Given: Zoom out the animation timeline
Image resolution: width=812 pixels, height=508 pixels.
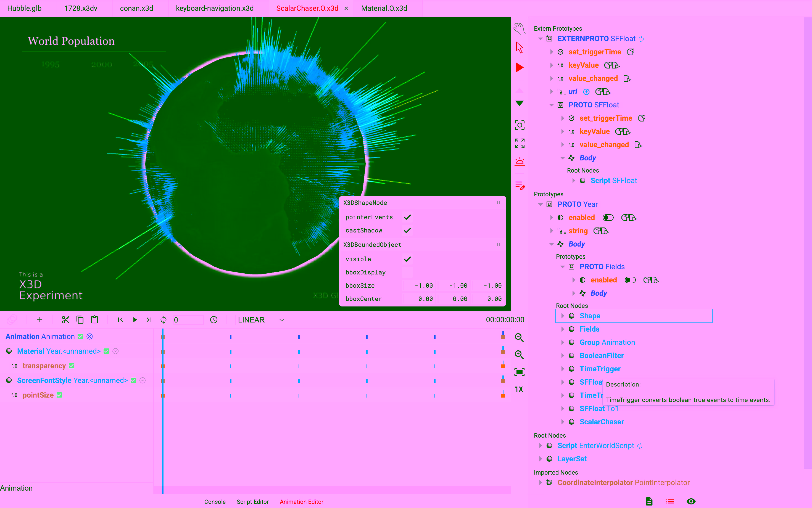Looking at the screenshot, I should pyautogui.click(x=519, y=338).
